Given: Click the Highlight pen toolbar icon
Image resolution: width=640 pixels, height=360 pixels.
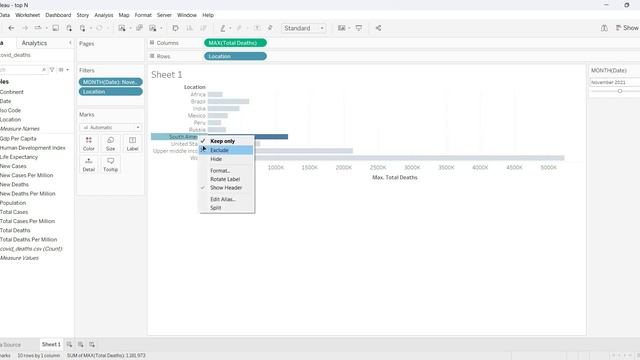Looking at the screenshot, I should click(222, 28).
